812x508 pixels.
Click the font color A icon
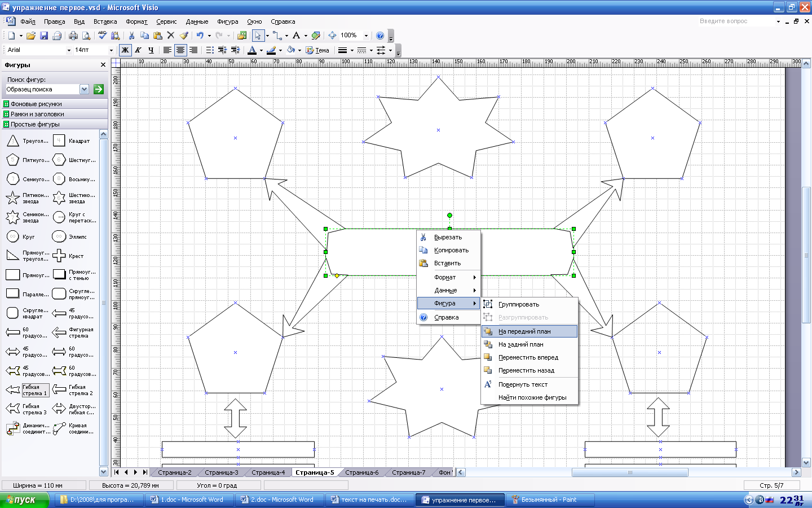pos(252,50)
